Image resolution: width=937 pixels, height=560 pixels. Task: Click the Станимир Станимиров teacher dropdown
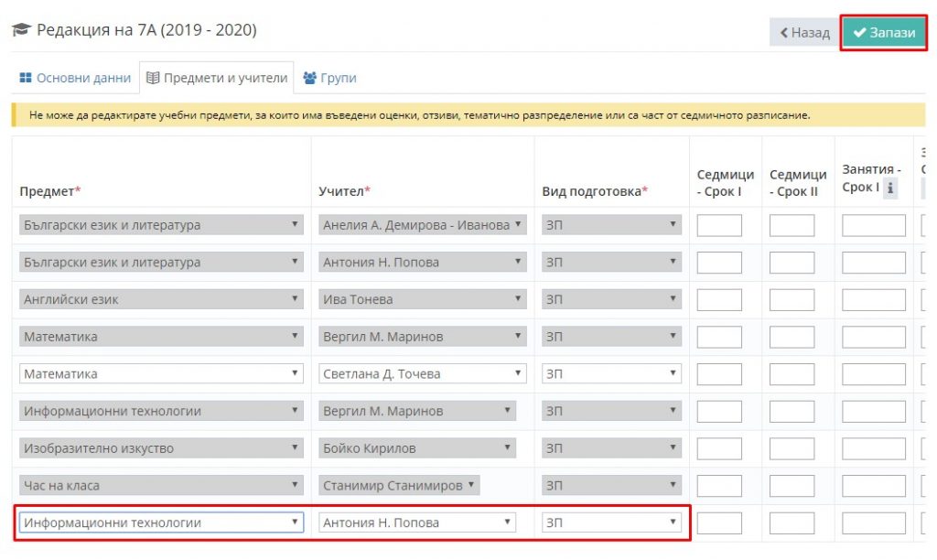(x=399, y=485)
